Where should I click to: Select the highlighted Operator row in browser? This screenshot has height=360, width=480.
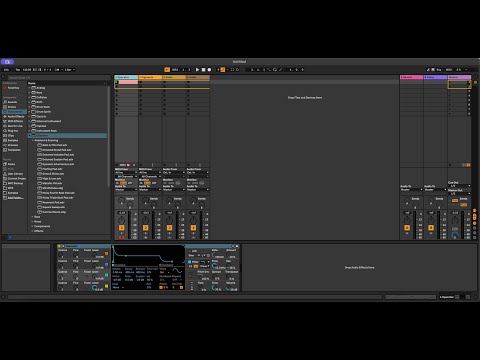[x=67, y=136]
